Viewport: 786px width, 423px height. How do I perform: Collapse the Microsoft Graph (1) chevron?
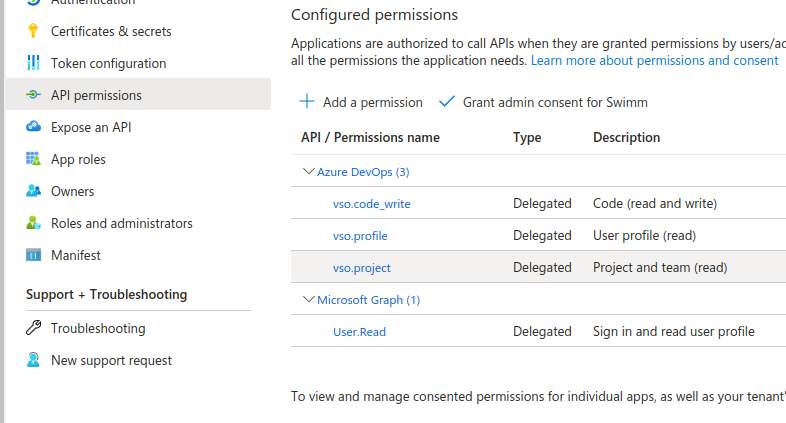point(309,299)
